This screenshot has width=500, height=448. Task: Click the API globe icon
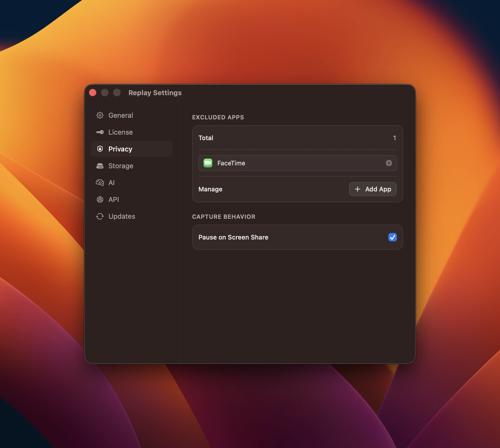(100, 199)
